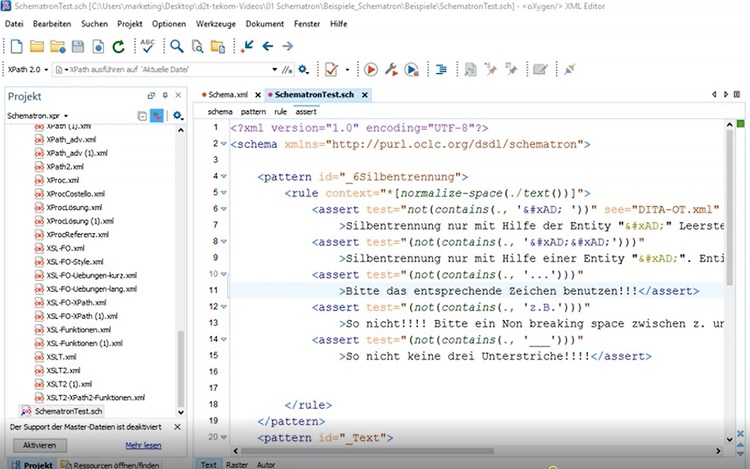The height and width of the screenshot is (469, 750).
Task: Dismiss Master-Dateien support notice
Action: coord(177,427)
